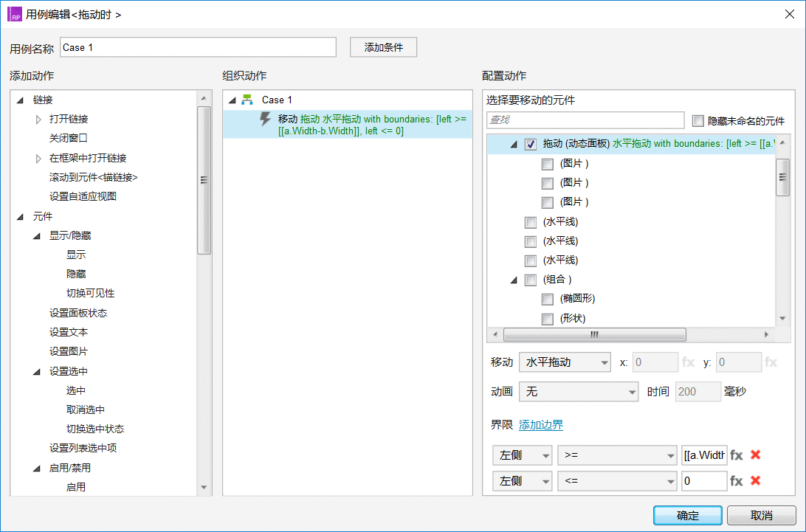The width and height of the screenshot is (806, 532).
Task: Click the 添加边界 link
Action: (541, 425)
